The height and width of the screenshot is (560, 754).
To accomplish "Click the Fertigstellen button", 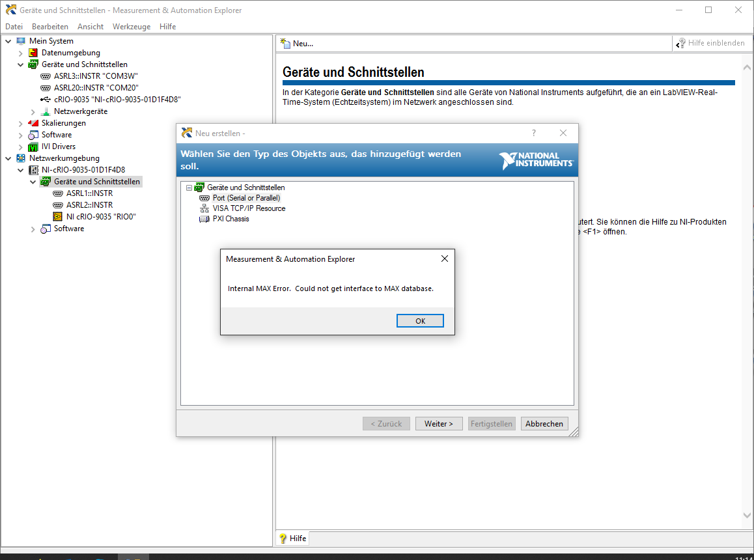I will pos(492,424).
